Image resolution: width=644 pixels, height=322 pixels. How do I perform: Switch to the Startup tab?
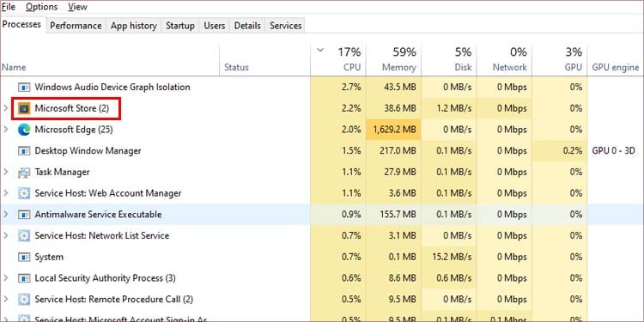(x=180, y=26)
